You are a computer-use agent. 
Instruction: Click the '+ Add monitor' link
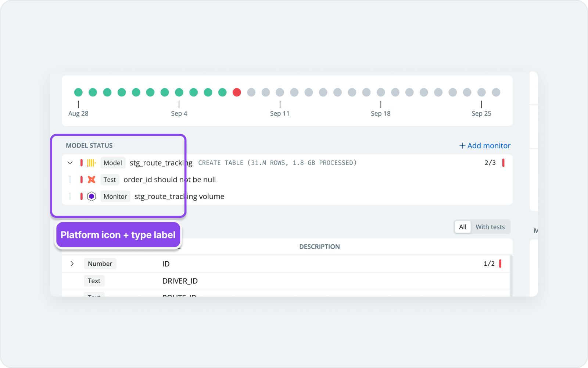485,146
